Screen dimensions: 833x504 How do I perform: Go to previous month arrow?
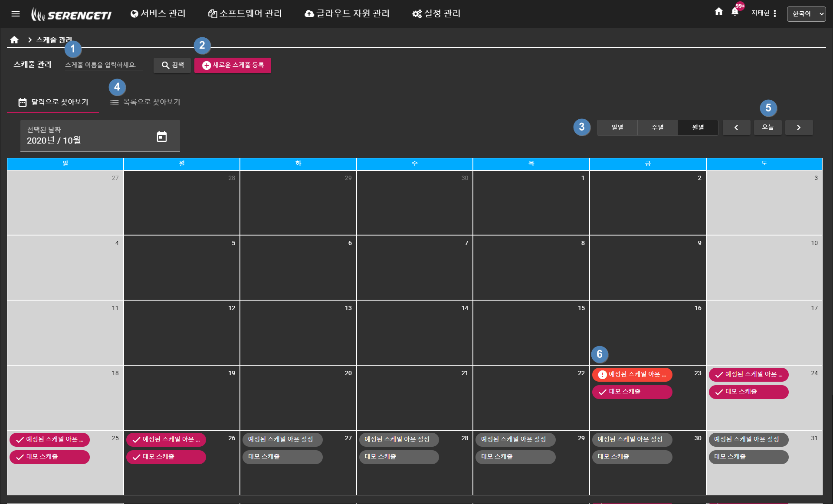click(x=736, y=128)
